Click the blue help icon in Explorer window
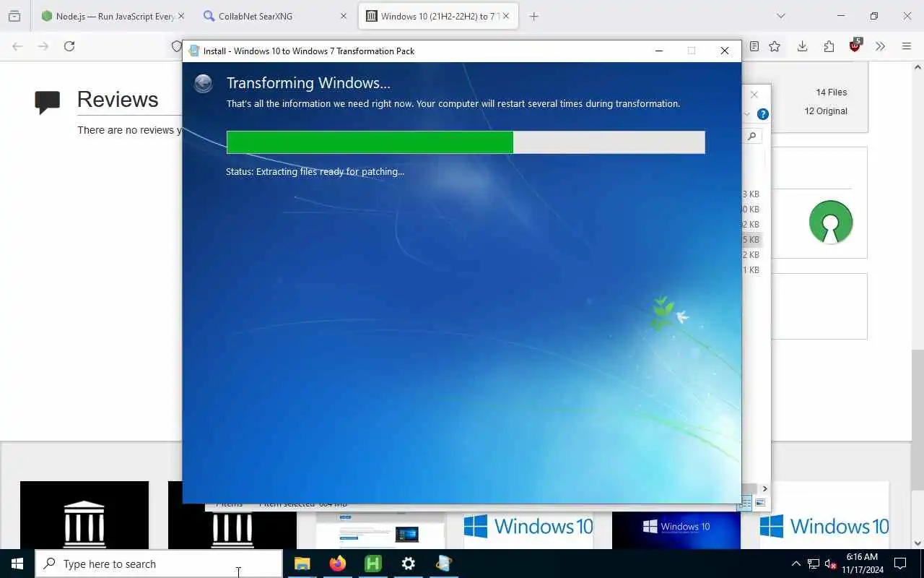Image resolution: width=924 pixels, height=578 pixels. [763, 114]
